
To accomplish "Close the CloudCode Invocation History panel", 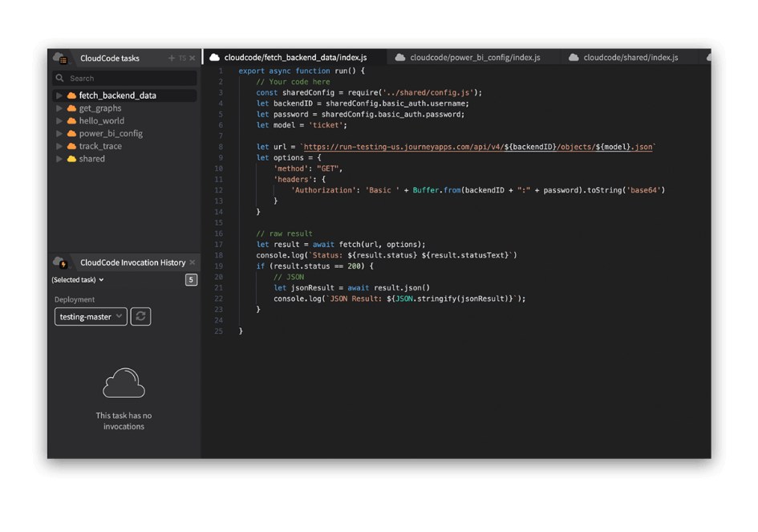I will (193, 262).
